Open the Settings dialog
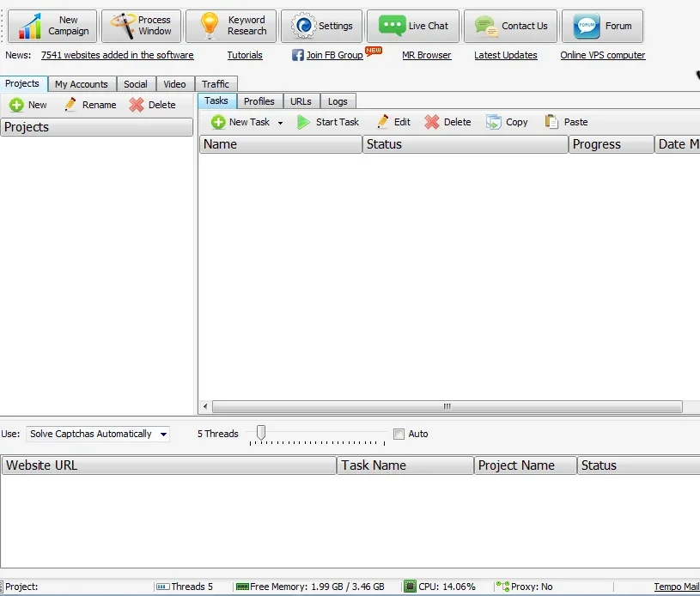Screen dimensions: 700x596 coord(321,26)
